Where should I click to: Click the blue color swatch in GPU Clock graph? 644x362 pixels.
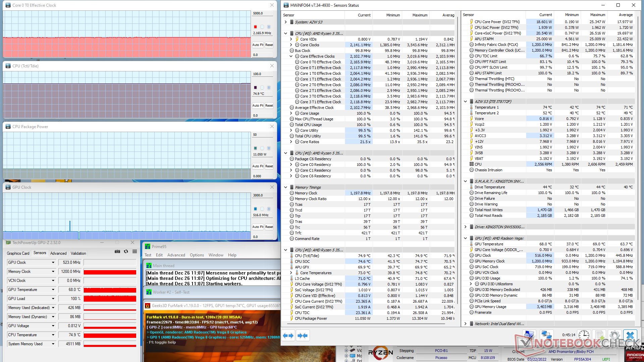pyautogui.click(x=255, y=209)
